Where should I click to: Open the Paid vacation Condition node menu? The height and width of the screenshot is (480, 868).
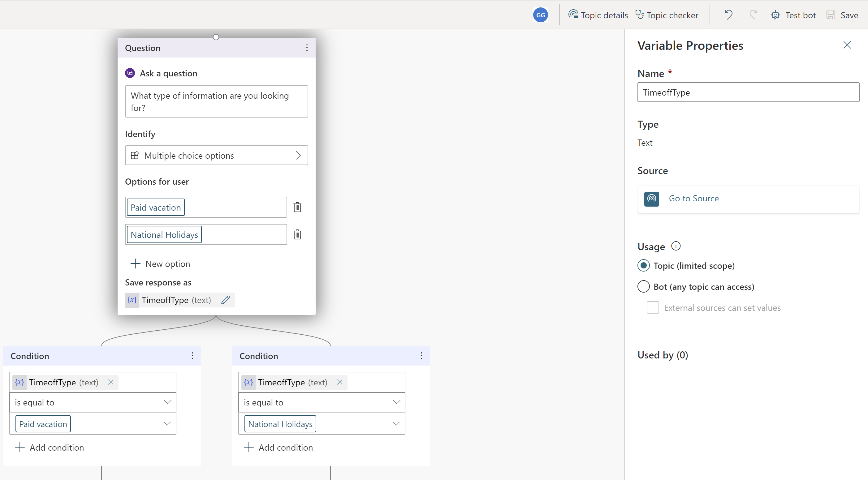pyautogui.click(x=192, y=356)
